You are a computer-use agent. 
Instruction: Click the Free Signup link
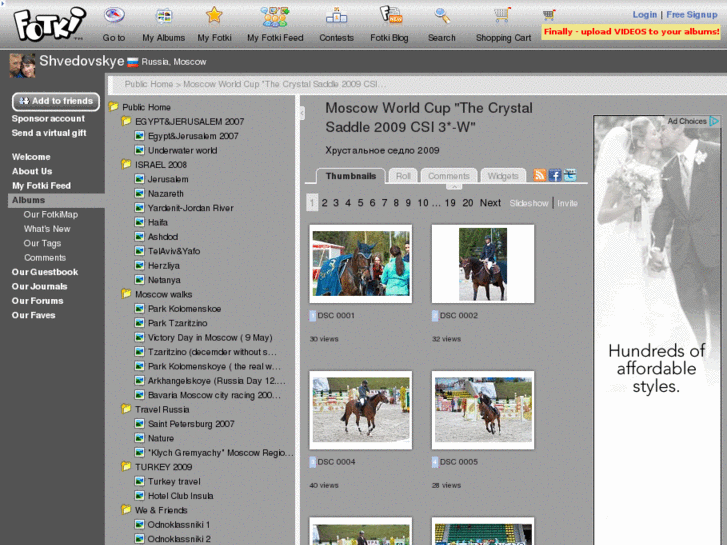tap(691, 14)
